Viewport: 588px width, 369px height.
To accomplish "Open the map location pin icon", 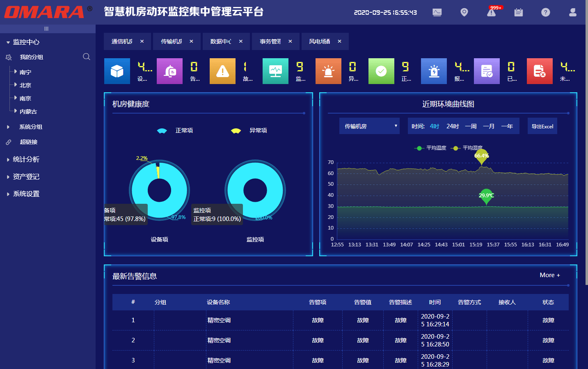I will click(x=464, y=12).
